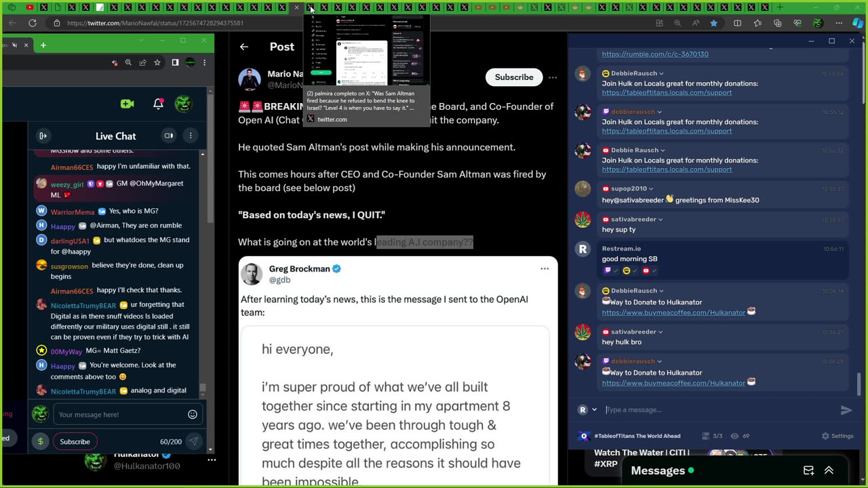Click the green Go Live camera icon
The width and height of the screenshot is (868, 488).
(x=127, y=104)
